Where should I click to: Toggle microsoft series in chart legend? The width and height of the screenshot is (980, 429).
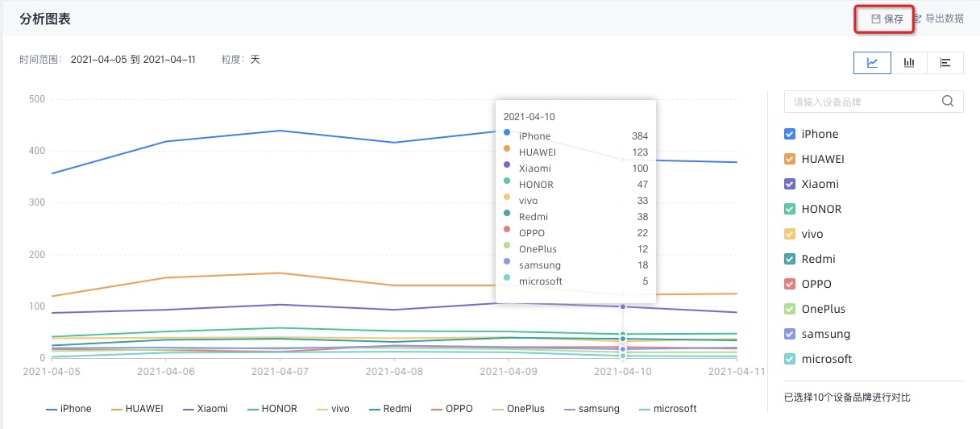coord(667,409)
